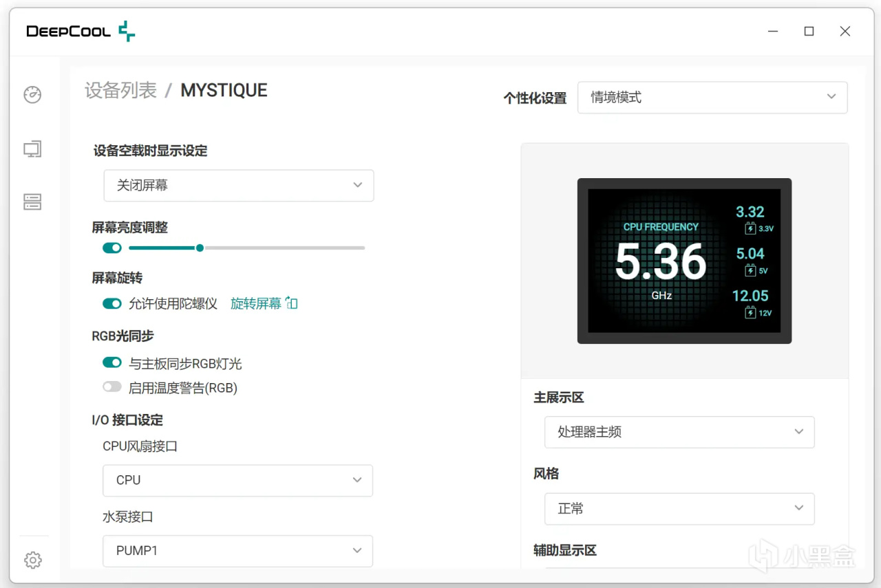Click the 12V voltage icon in preview
Viewport: 881px width, 588px height.
click(750, 312)
